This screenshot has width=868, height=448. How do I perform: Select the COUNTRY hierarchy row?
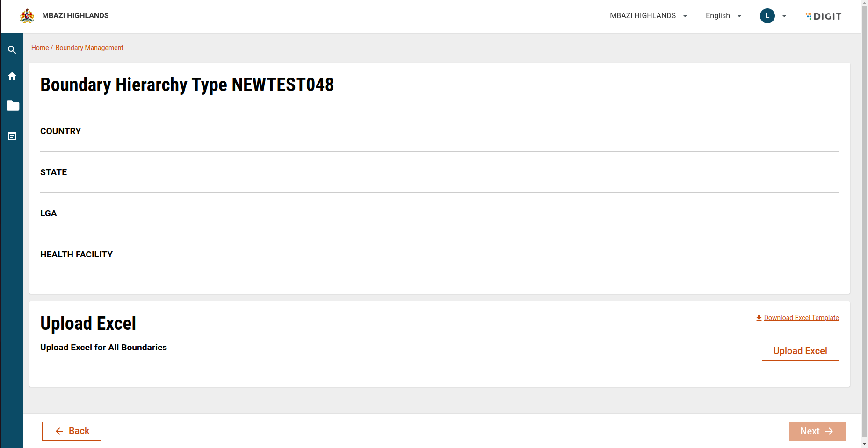[61, 131]
